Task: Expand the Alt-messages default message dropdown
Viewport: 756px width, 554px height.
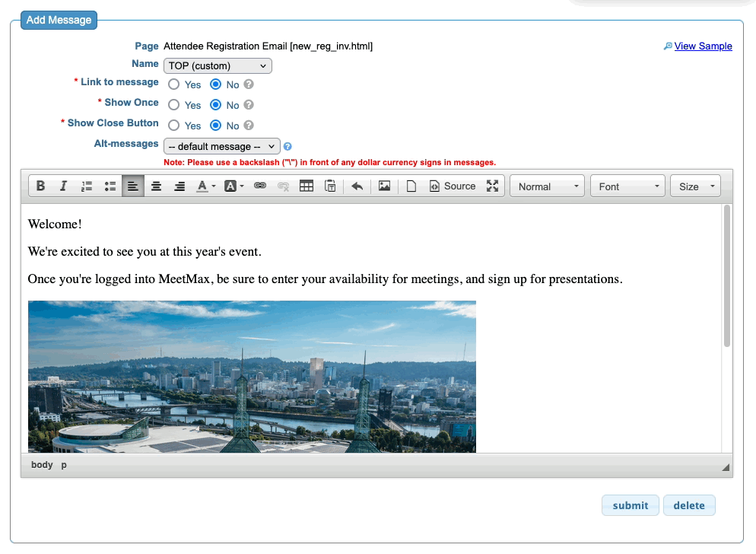Action: (222, 146)
